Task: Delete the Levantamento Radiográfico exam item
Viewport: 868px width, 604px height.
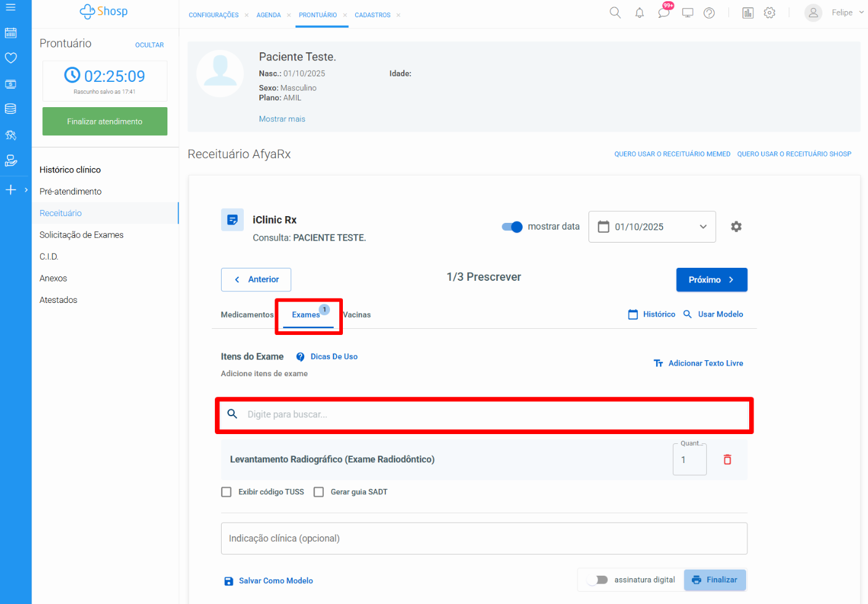Action: coord(727,459)
